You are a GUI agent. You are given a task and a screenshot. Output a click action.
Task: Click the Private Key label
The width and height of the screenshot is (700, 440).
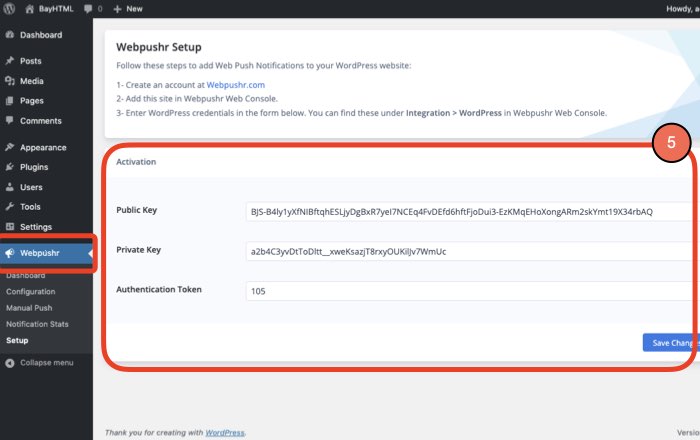pyautogui.click(x=138, y=250)
